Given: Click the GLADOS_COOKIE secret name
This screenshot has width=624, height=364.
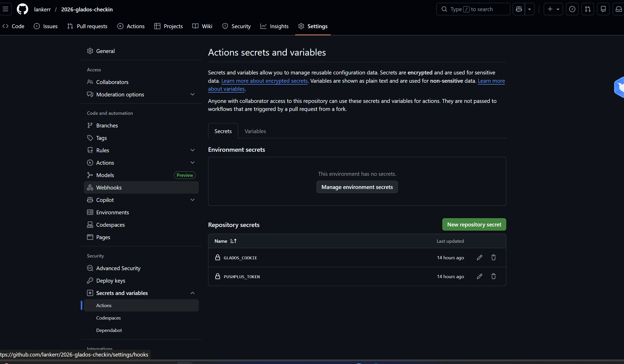Looking at the screenshot, I should coord(240,258).
